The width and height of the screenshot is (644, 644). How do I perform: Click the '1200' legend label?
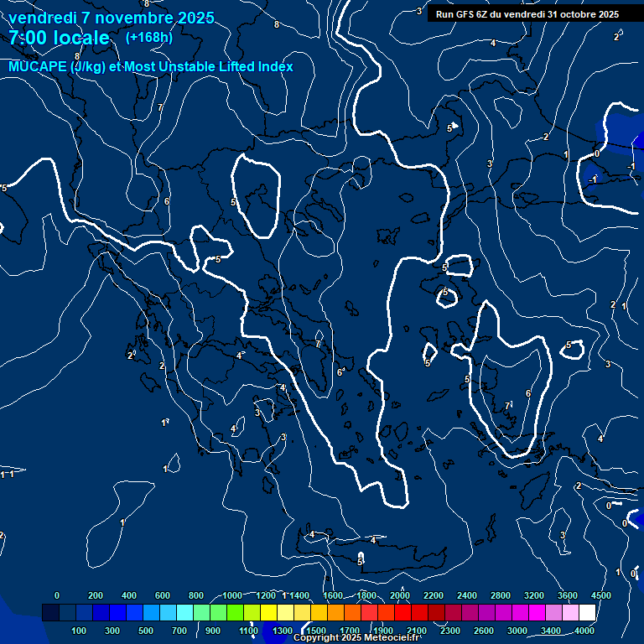pyautogui.click(x=266, y=595)
